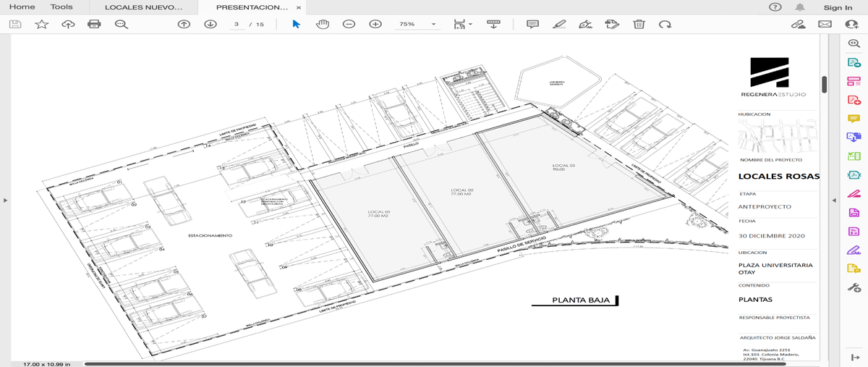Screen dimensions: 868x367
Task: Collapse the right tools pane arrow
Action: coord(833,201)
